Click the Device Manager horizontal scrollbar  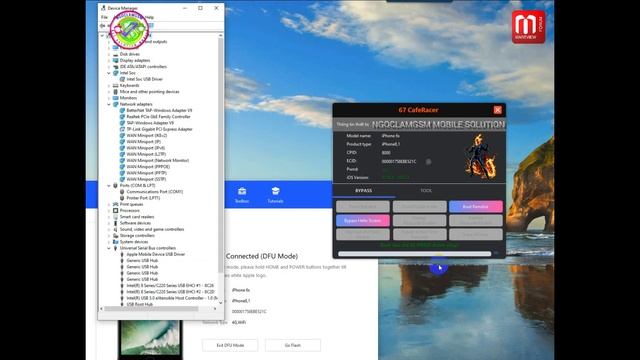pos(151,309)
